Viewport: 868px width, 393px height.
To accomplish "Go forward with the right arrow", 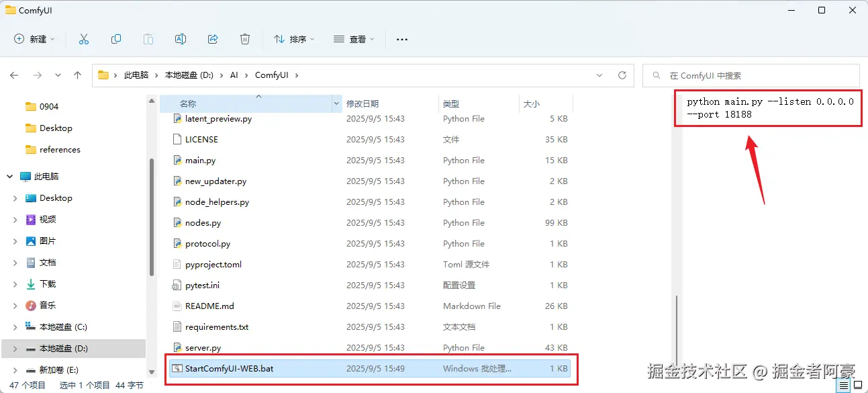I will (37, 75).
